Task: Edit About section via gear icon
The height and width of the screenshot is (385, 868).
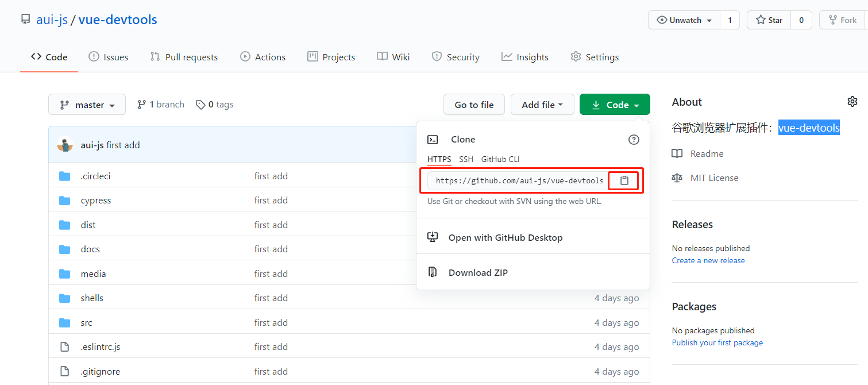Action: tap(852, 102)
